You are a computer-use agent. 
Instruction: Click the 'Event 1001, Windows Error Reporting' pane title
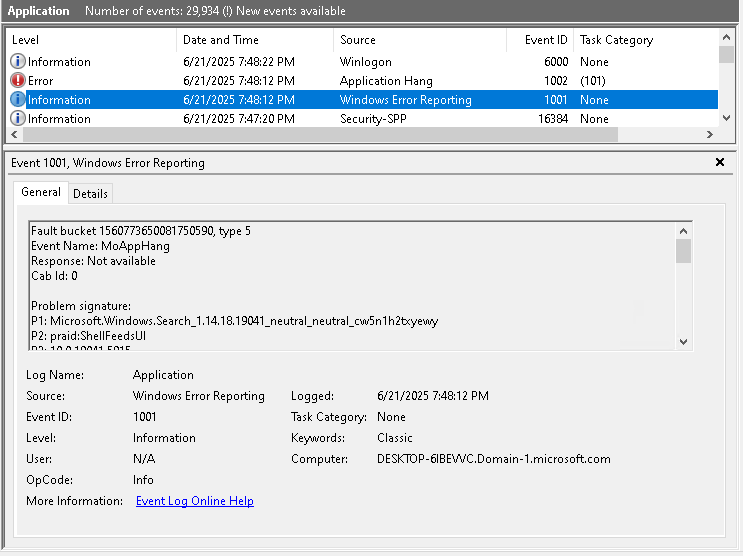[x=108, y=163]
